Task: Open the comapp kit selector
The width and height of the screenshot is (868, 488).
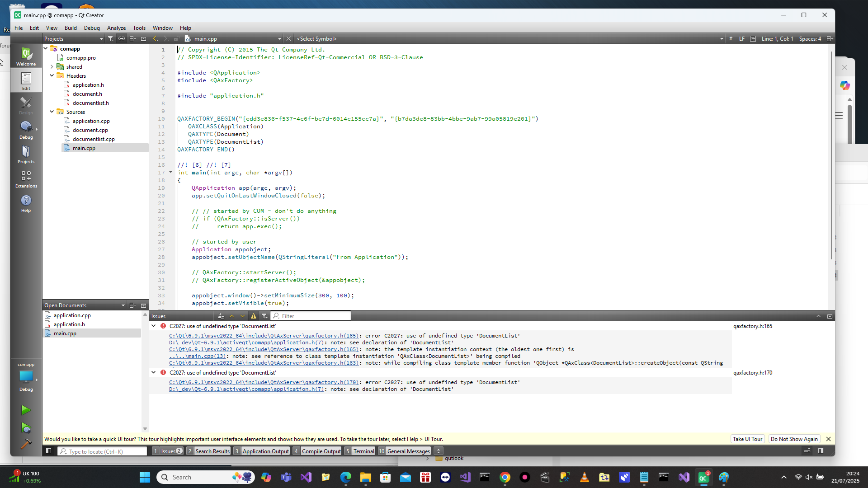Action: click(x=26, y=376)
